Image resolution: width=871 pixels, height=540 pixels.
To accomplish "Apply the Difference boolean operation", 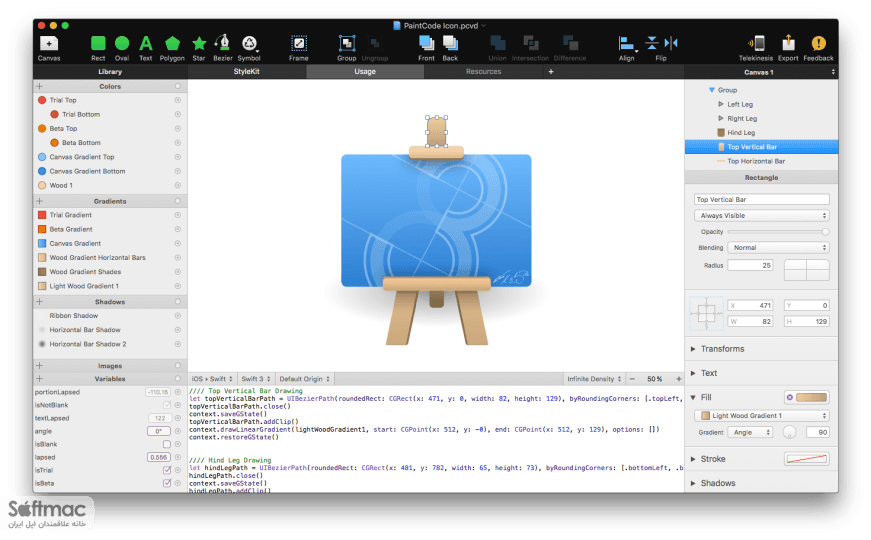I will [x=570, y=47].
